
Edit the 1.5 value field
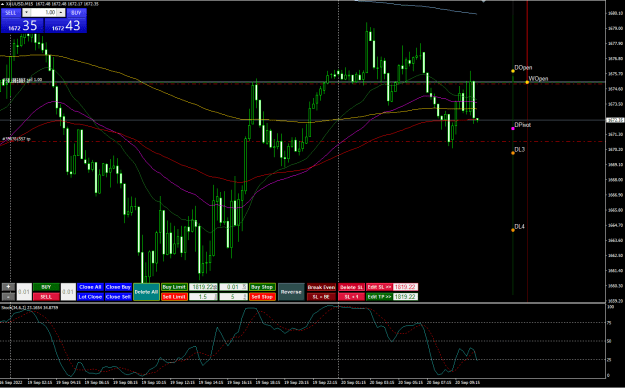(x=203, y=297)
